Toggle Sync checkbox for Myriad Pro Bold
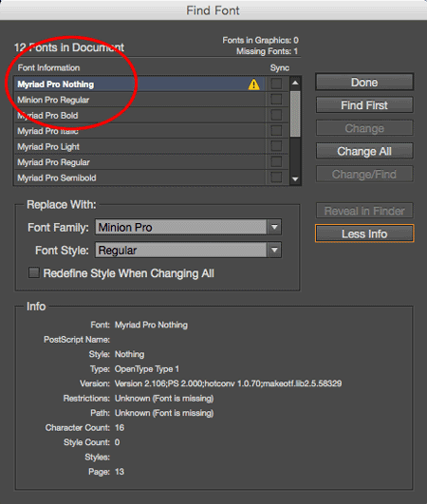Screen dimensions: 427x504 tap(276, 115)
